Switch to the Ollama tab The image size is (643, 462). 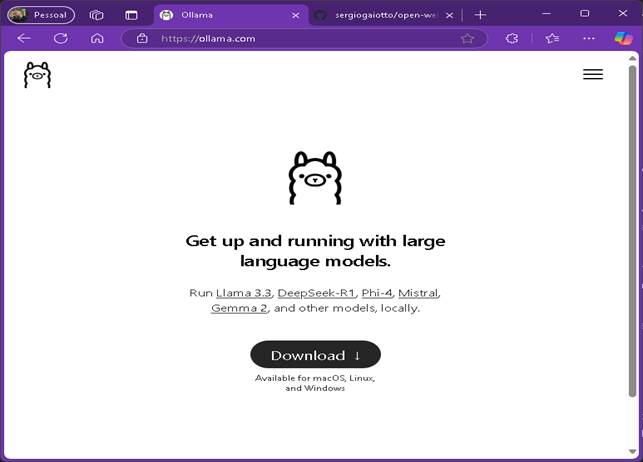230,15
